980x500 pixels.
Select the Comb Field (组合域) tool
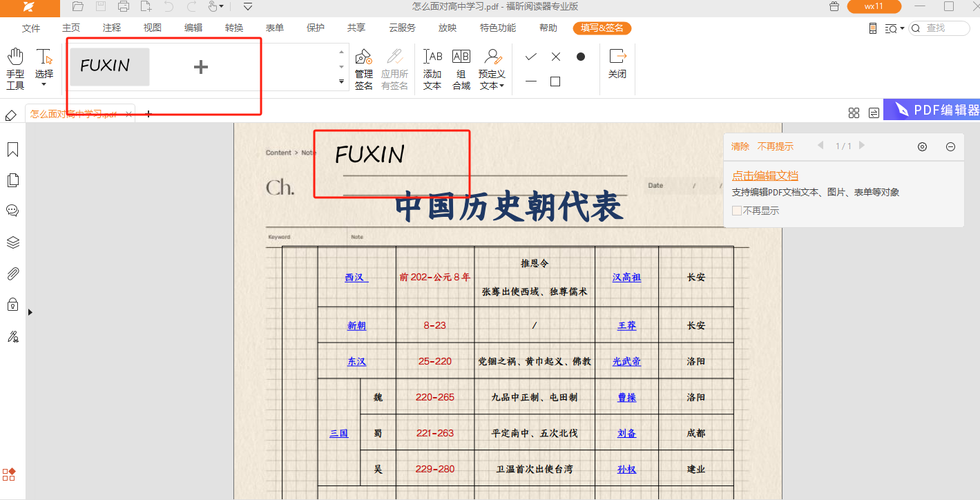coord(461,68)
